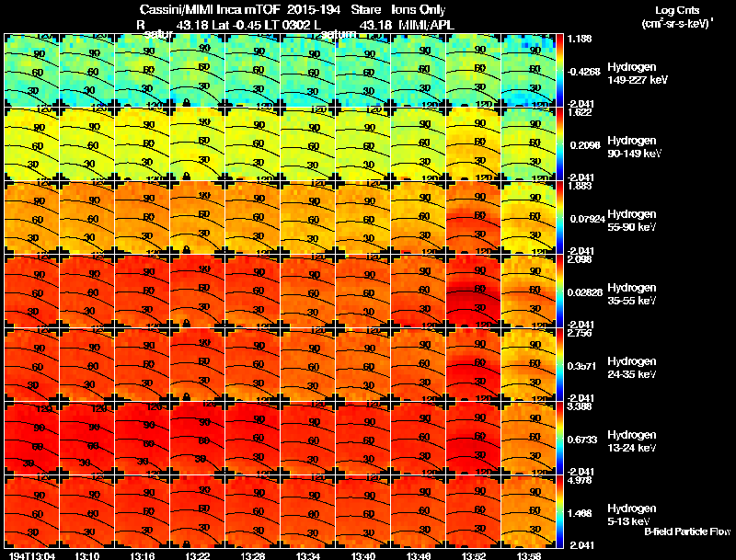Open the 24-35 keV panel at 13:34

pos(308,365)
